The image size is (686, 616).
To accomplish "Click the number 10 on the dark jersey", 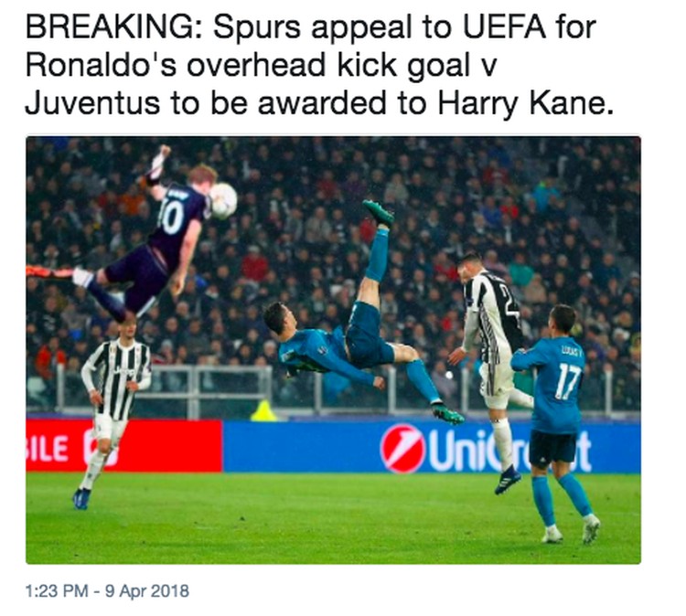I will click(172, 216).
